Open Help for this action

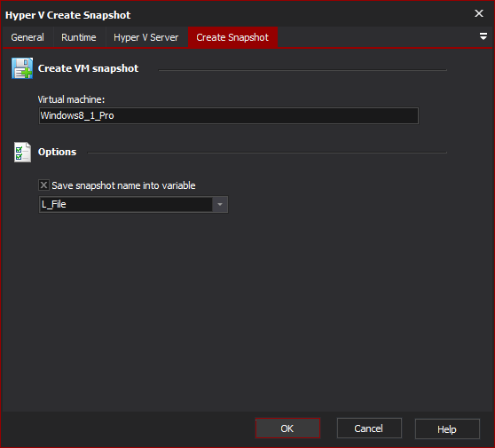click(447, 429)
